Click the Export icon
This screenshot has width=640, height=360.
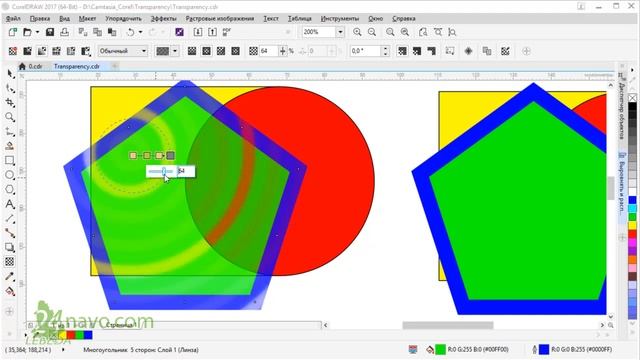point(213,32)
